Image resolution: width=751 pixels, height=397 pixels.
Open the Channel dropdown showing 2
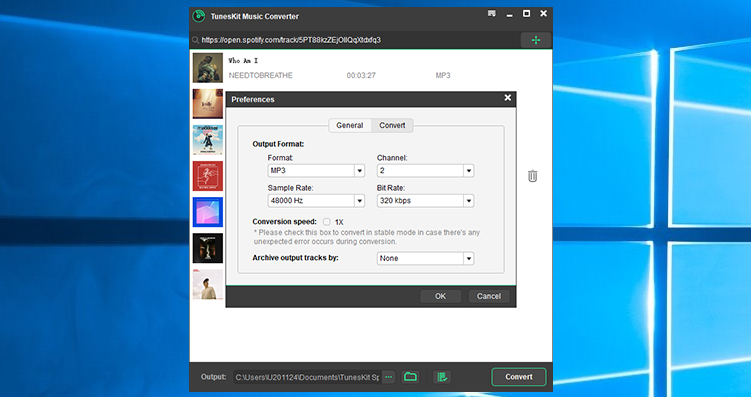pos(425,170)
